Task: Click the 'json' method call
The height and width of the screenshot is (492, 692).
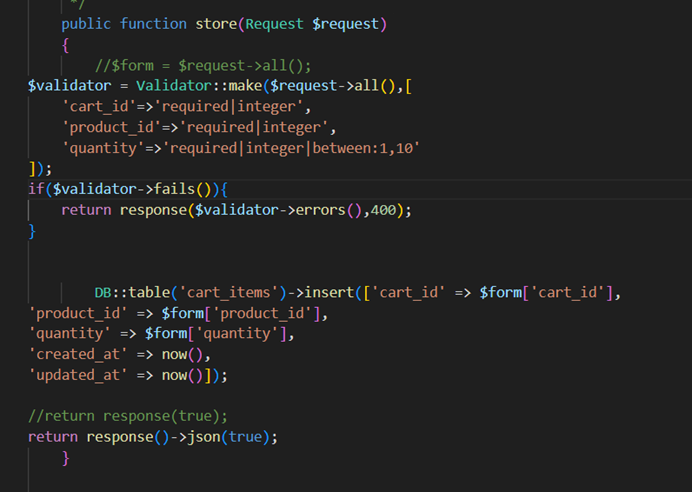Action: (x=203, y=437)
